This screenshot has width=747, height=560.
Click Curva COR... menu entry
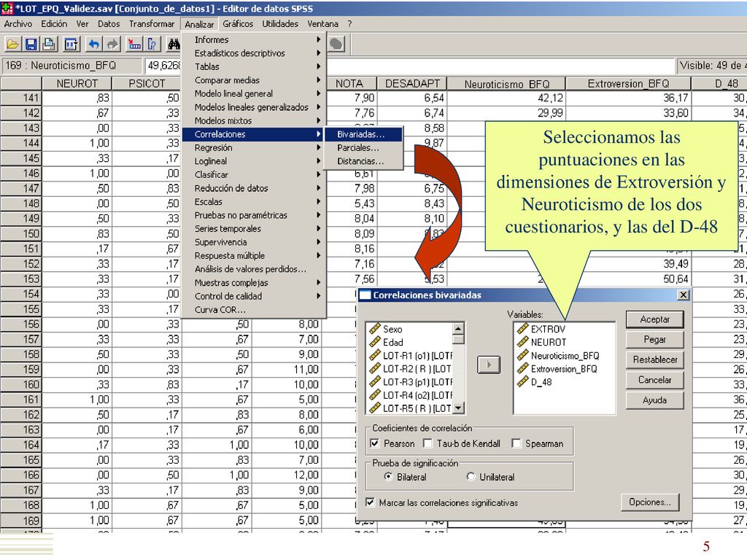[x=254, y=309]
